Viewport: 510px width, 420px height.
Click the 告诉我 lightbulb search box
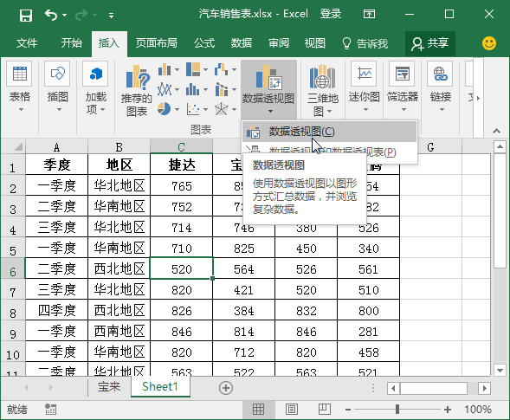[365, 43]
